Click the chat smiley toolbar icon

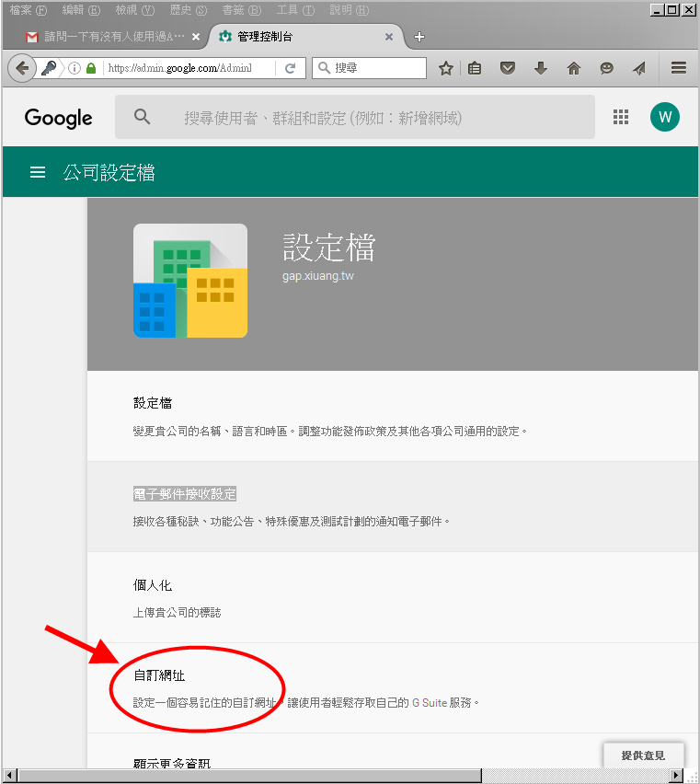[606, 68]
